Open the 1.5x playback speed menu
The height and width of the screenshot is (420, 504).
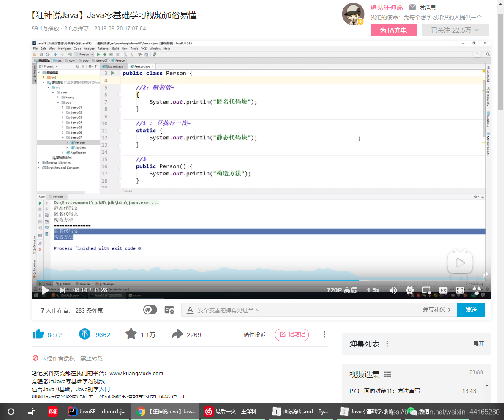coord(373,290)
